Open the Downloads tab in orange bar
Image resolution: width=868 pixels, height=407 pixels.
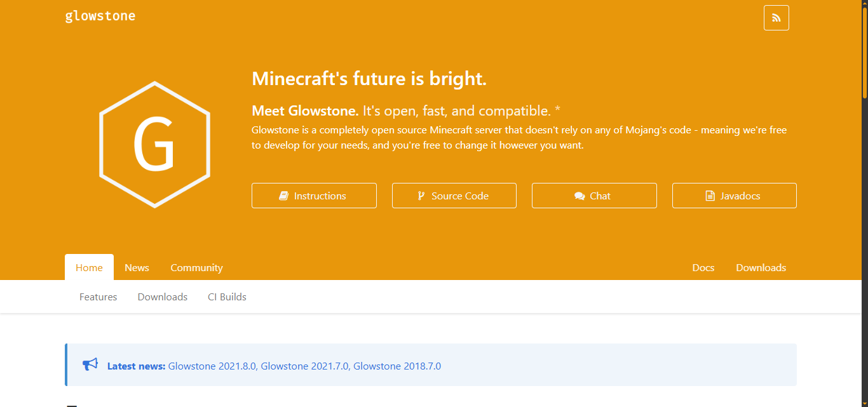761,267
